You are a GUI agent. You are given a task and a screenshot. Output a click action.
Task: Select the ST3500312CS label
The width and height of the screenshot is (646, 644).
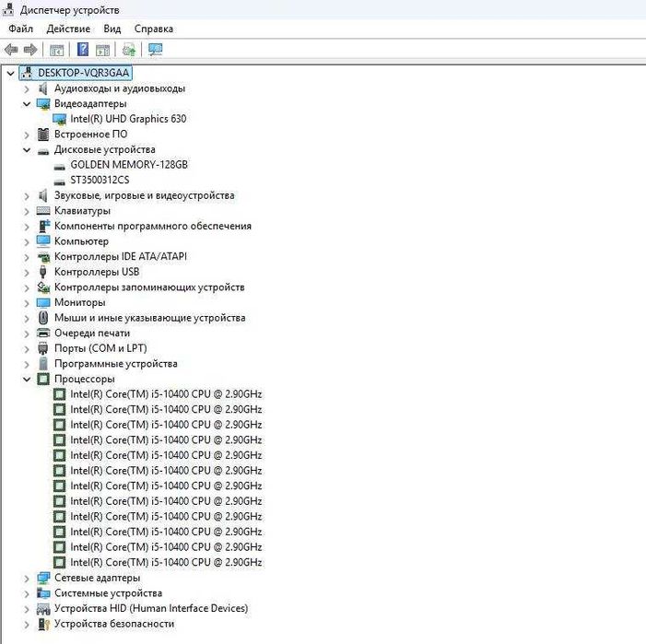100,180
